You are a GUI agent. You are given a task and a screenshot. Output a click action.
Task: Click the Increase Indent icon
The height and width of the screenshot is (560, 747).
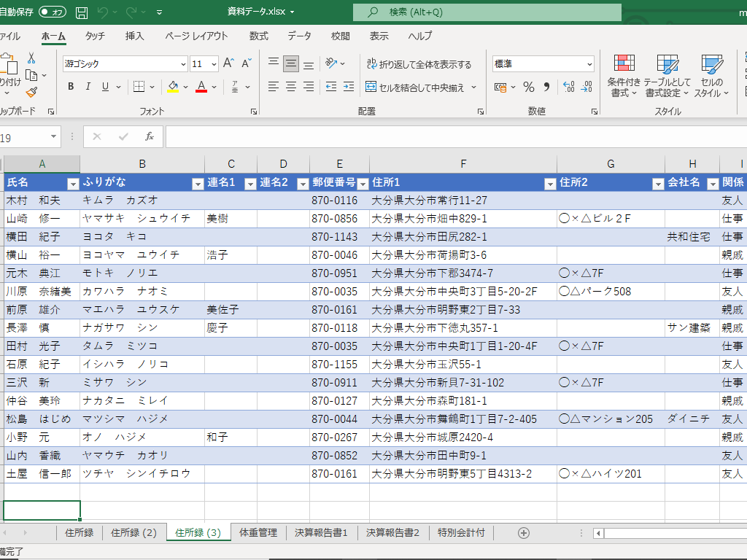click(349, 87)
